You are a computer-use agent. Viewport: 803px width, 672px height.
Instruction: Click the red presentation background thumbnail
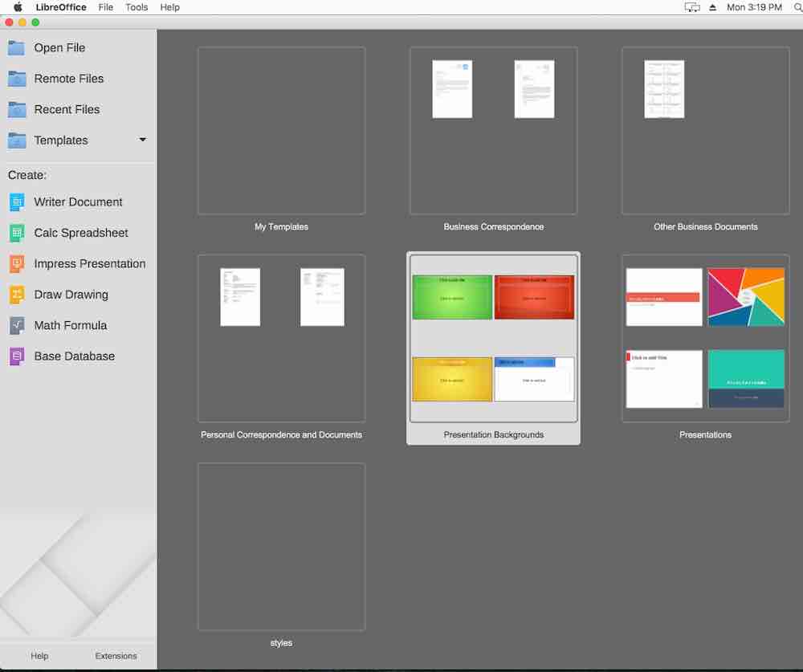click(534, 297)
